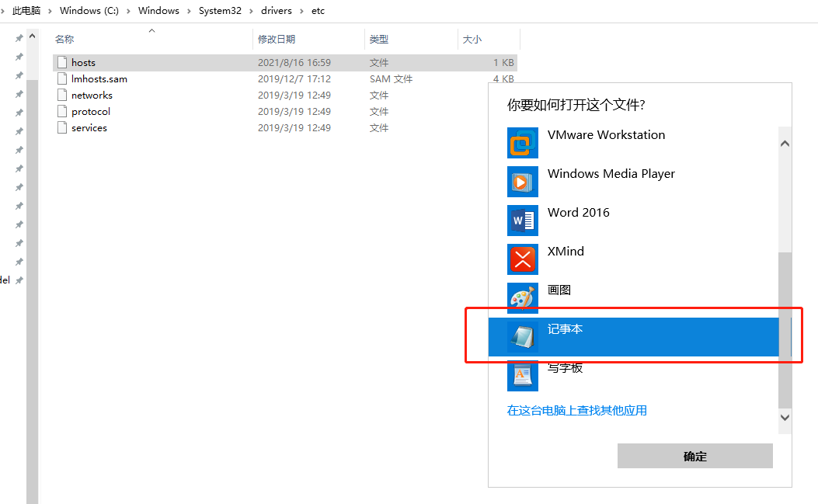
Task: Click VMware Workstation label text
Action: (606, 134)
